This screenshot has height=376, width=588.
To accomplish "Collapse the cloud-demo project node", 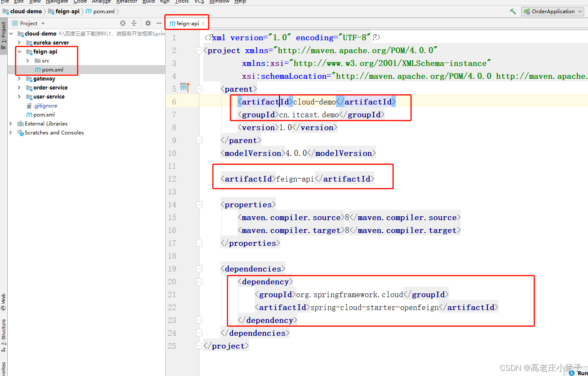I will click(x=11, y=33).
